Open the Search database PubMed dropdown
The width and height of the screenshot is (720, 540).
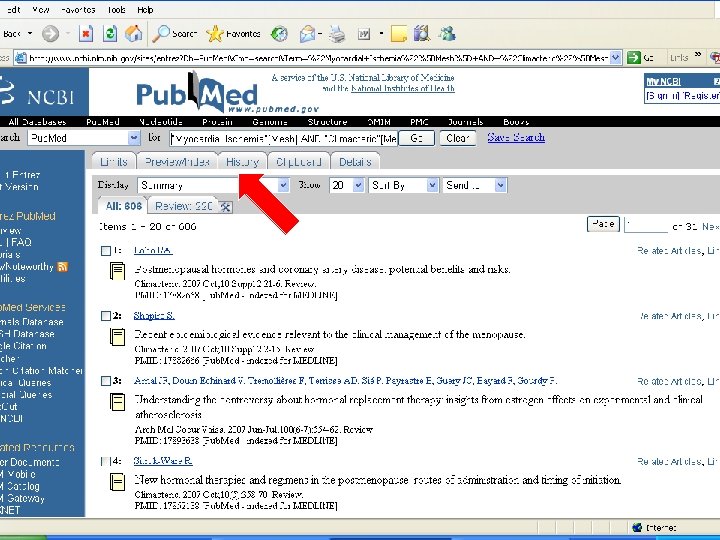tap(134, 138)
